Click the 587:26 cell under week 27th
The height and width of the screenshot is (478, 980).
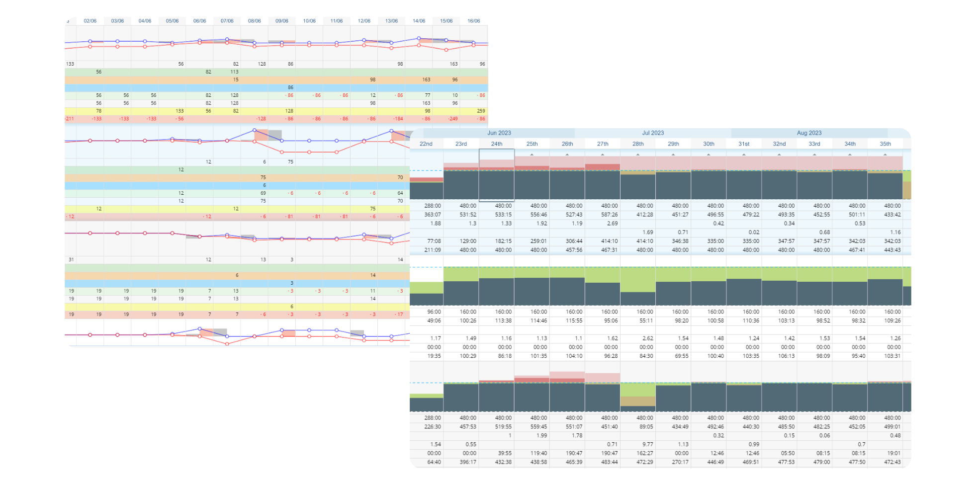(x=609, y=215)
